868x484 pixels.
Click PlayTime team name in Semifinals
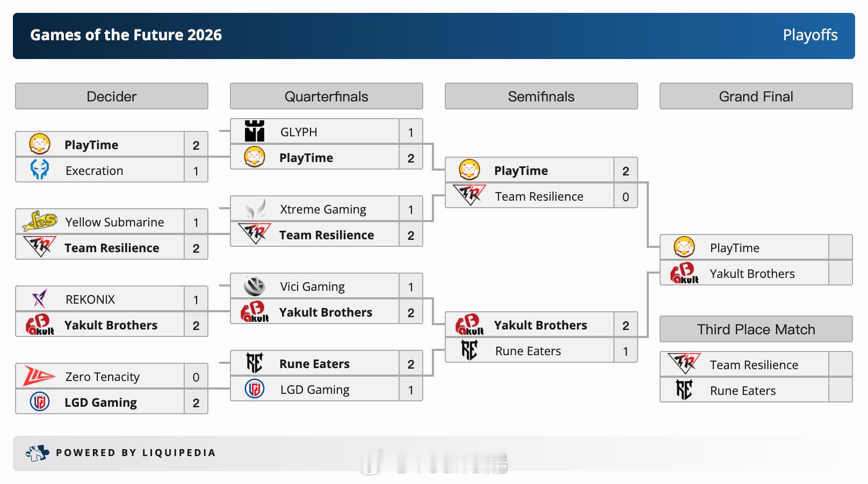[x=521, y=171]
